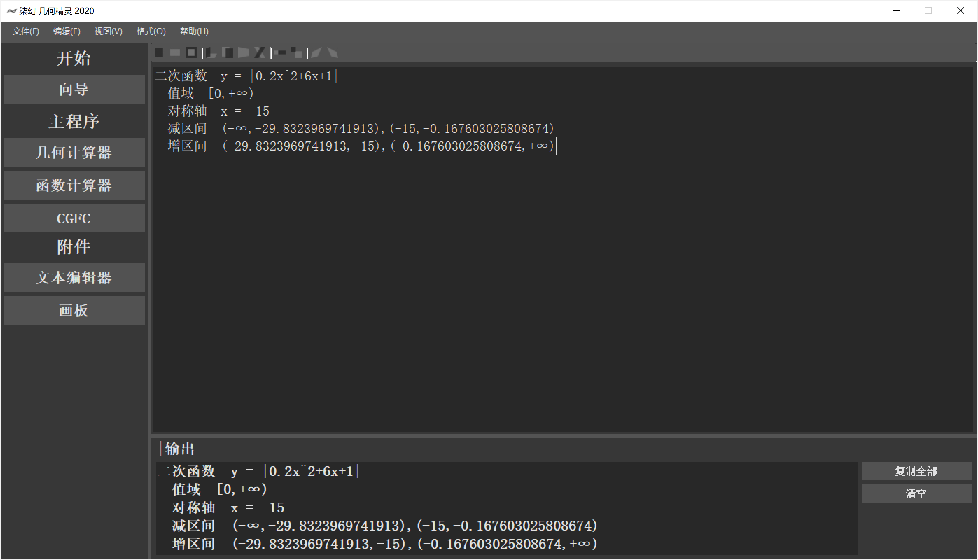Image resolution: width=978 pixels, height=560 pixels.
Task: Open the 帮助(H) menu
Action: tap(194, 31)
